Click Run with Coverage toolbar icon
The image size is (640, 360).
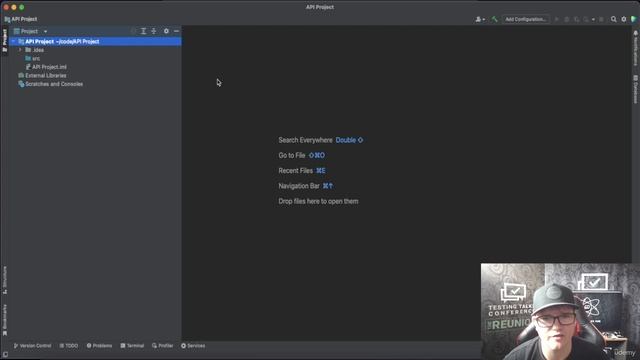576,19
